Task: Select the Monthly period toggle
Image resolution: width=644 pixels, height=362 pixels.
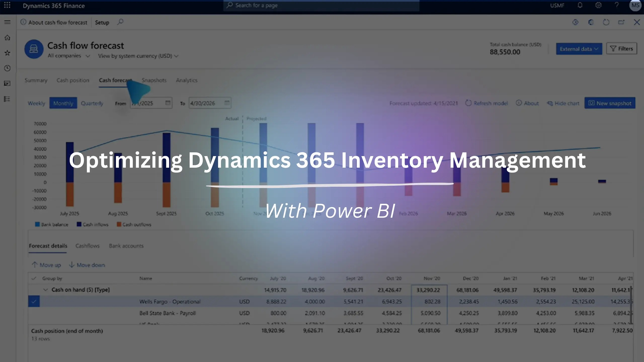Action: pos(63,103)
